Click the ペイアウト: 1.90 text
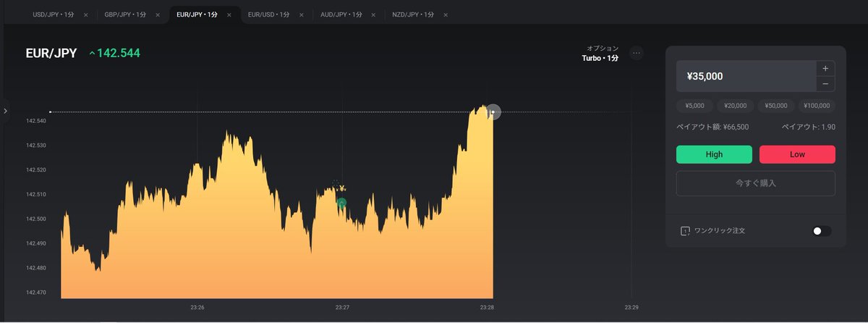 tap(809, 127)
